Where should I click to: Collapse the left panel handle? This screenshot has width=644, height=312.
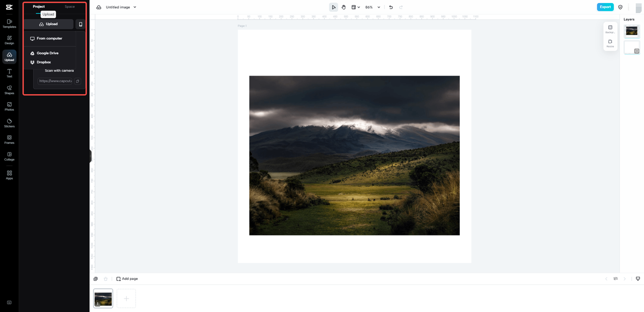[91, 157]
